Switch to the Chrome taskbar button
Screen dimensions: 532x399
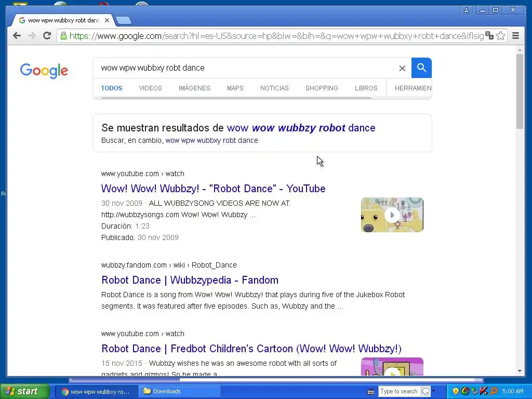point(96,392)
